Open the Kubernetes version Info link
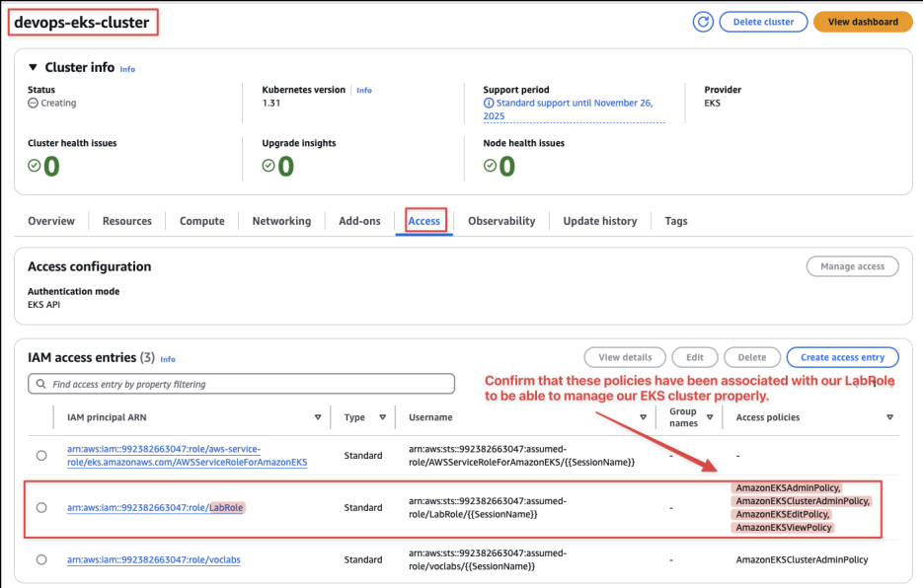The image size is (923, 588). (x=364, y=91)
